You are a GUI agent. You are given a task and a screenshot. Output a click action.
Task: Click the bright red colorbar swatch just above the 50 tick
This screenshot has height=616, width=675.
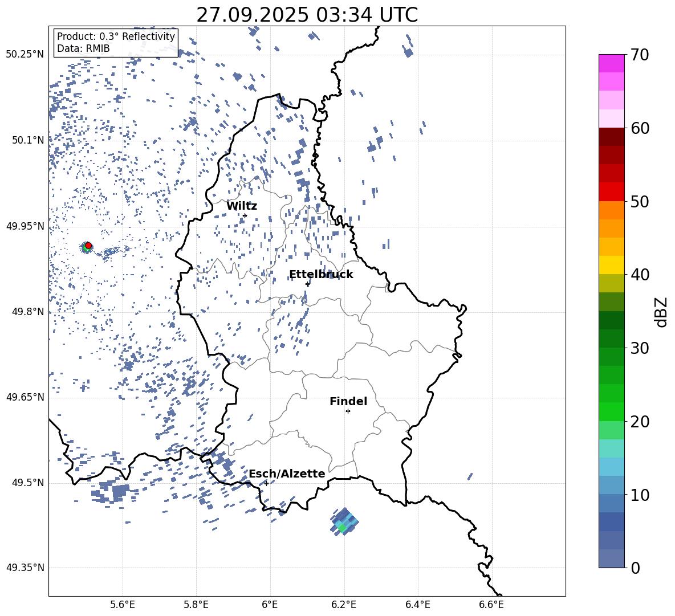click(611, 192)
